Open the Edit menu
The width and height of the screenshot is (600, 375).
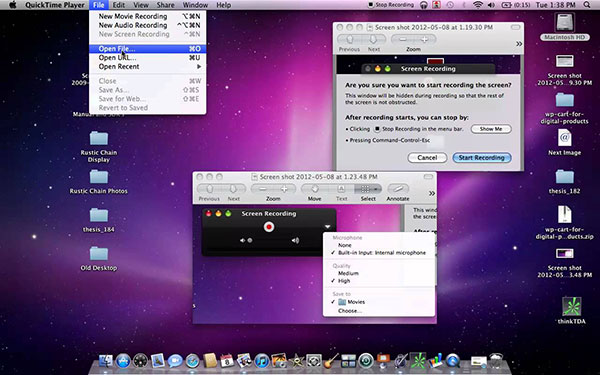tap(119, 5)
